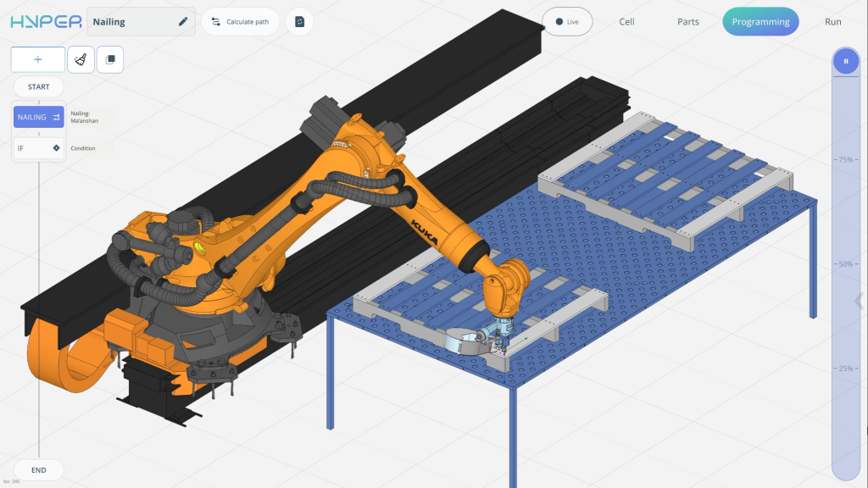Viewport: 868px width, 488px height.
Task: Select the Programming tab
Action: (760, 22)
